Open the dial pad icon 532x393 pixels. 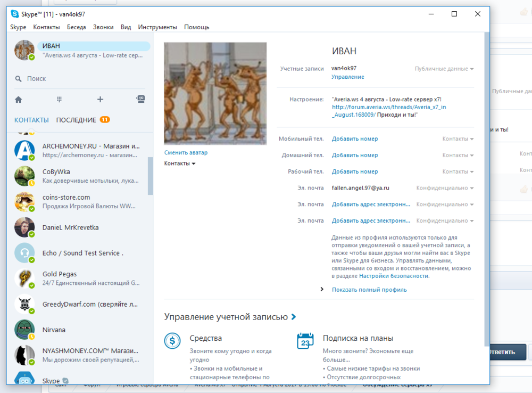click(x=60, y=100)
